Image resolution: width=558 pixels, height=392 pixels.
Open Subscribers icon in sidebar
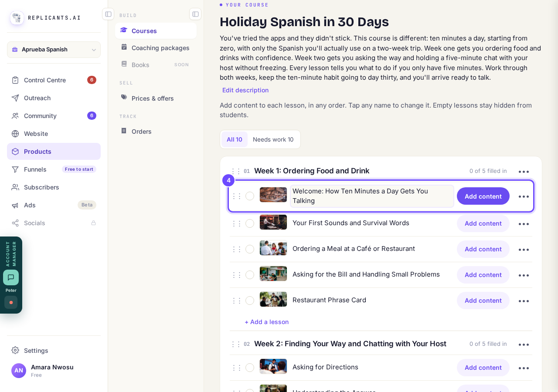(x=15, y=187)
